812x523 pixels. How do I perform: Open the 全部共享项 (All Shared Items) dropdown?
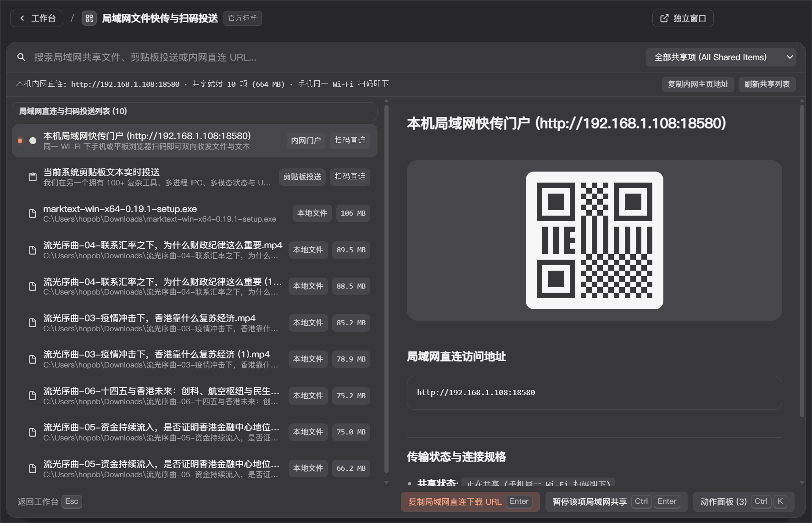pyautogui.click(x=721, y=57)
